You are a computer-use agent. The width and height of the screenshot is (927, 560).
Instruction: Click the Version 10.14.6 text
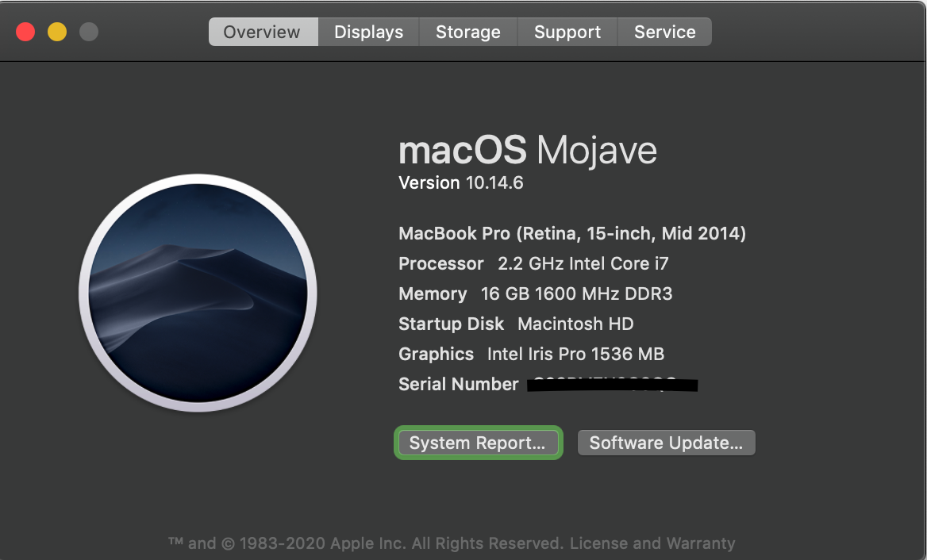[x=461, y=183]
